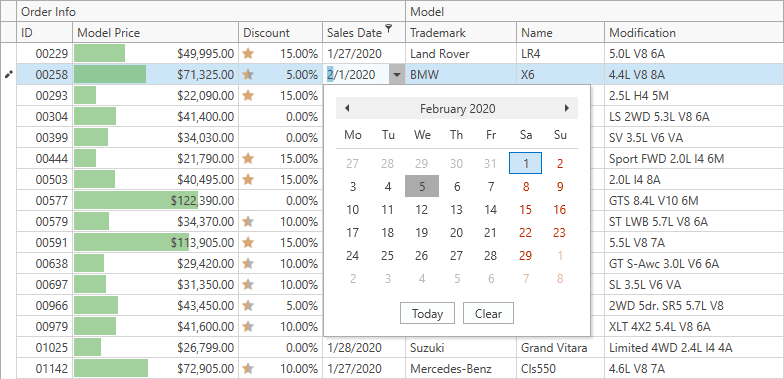The width and height of the screenshot is (784, 379).
Task: Click the gray star in row 01142
Action: [x=248, y=369]
